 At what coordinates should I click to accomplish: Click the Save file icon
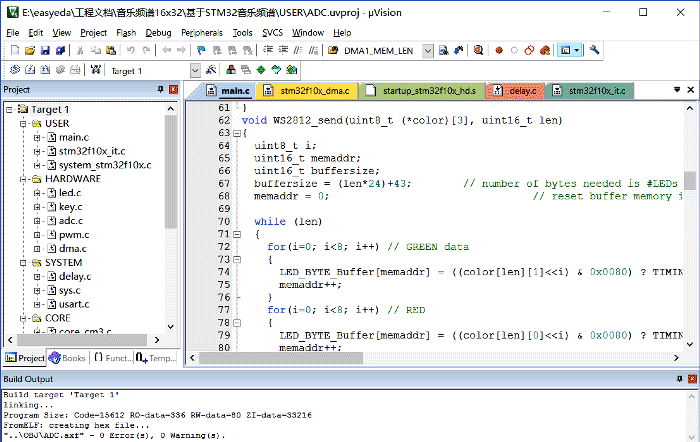[46, 50]
